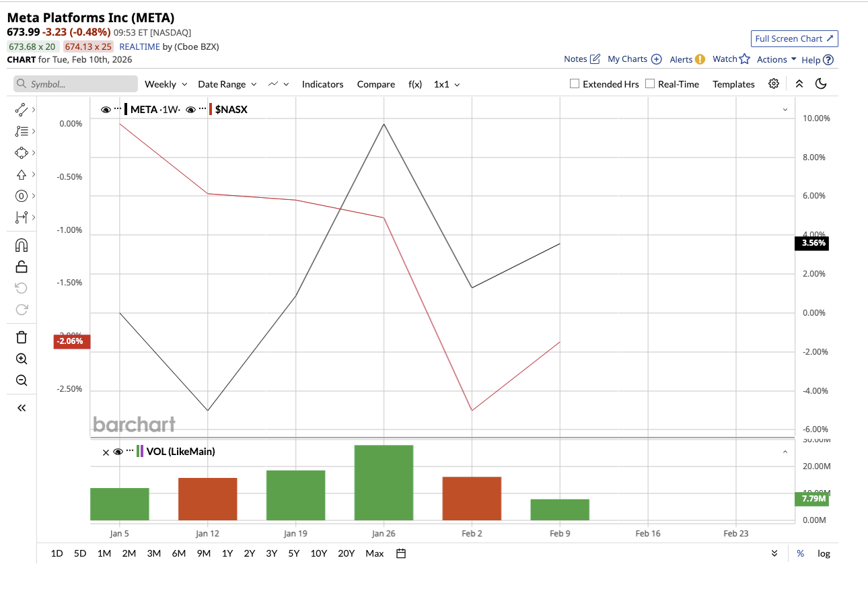The height and width of the screenshot is (591, 868).
Task: Open the Weekly frequency dropdown
Action: [165, 83]
